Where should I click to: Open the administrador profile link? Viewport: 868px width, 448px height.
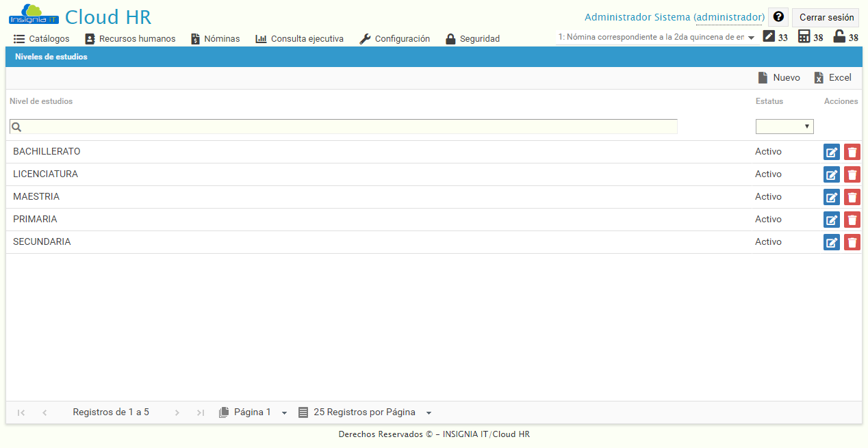[730, 16]
